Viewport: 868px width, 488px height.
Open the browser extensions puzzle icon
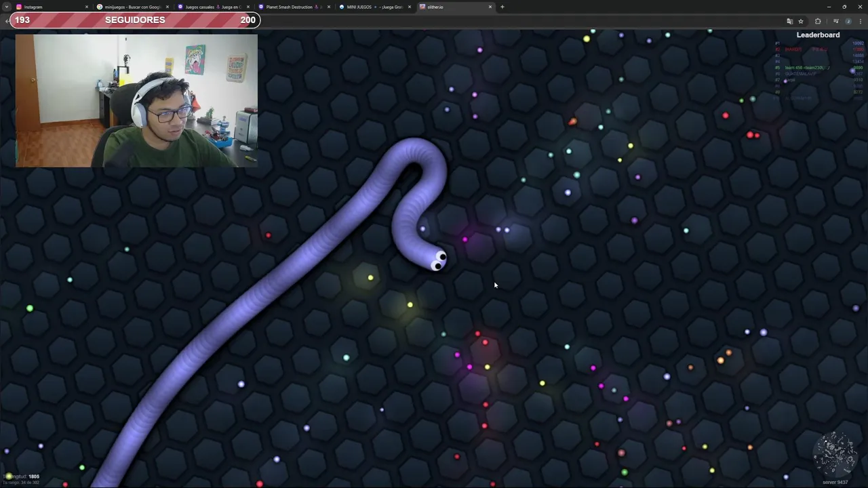pyautogui.click(x=818, y=21)
